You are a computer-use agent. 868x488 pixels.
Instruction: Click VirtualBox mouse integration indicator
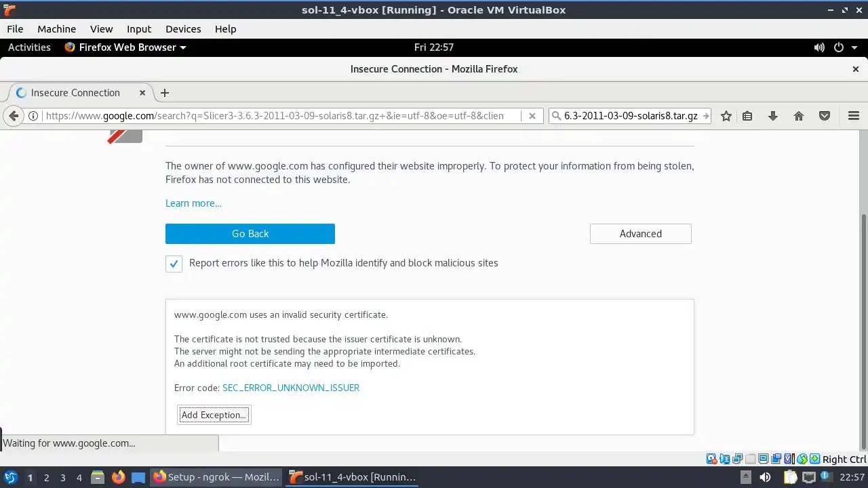tap(802, 459)
